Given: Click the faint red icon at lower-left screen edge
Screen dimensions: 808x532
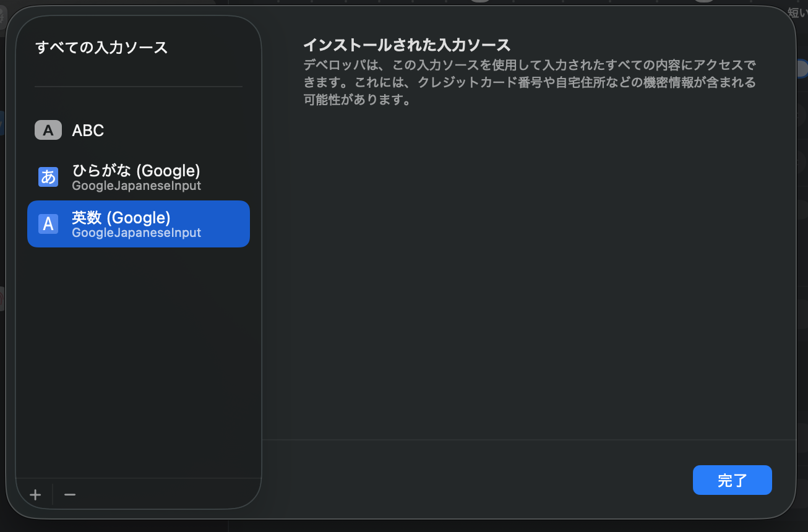Looking at the screenshot, I should tap(2, 299).
